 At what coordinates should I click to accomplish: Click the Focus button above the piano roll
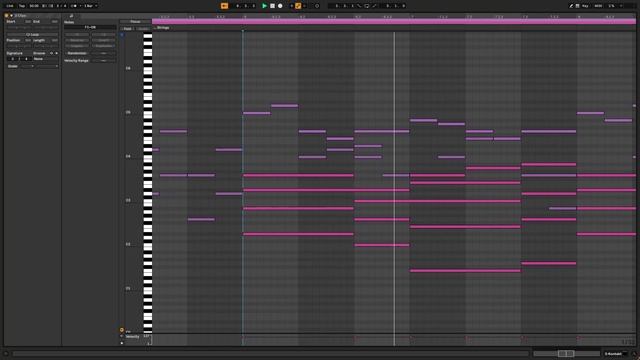(x=136, y=22)
